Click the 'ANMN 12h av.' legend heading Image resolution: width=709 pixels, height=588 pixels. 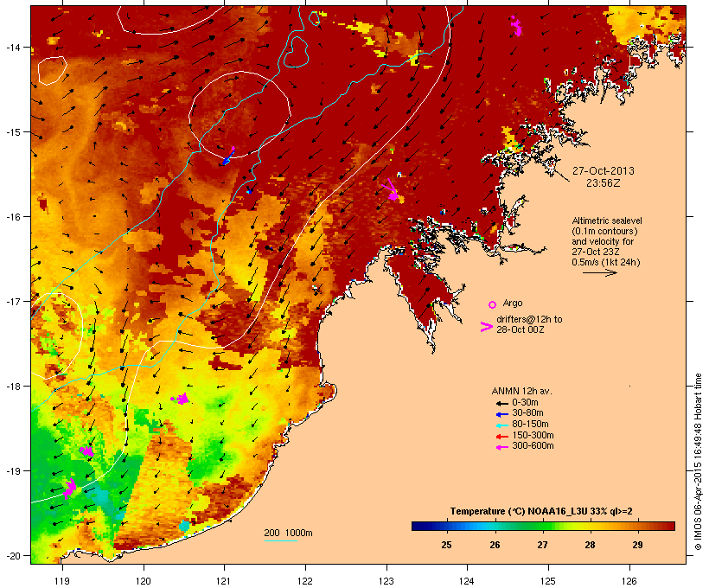pos(521,391)
